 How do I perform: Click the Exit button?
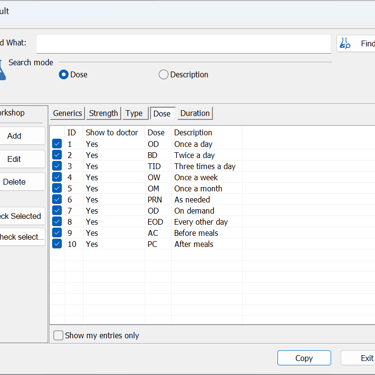359,358
